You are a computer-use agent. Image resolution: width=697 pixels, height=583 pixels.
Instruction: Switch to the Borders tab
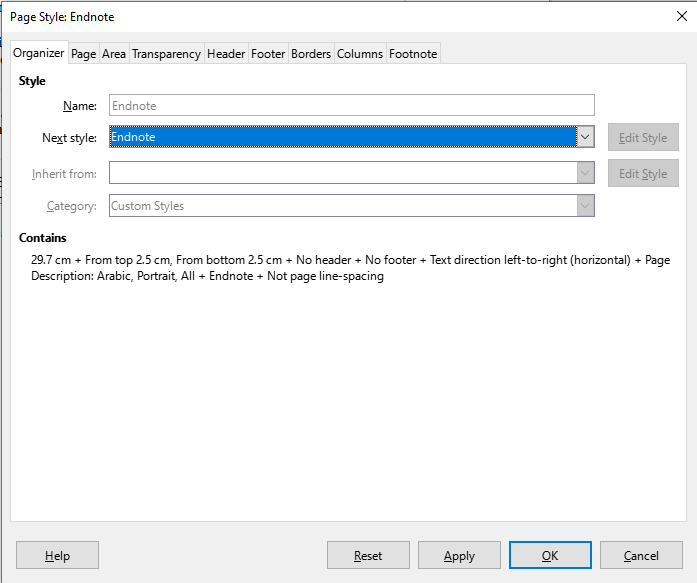(x=311, y=54)
